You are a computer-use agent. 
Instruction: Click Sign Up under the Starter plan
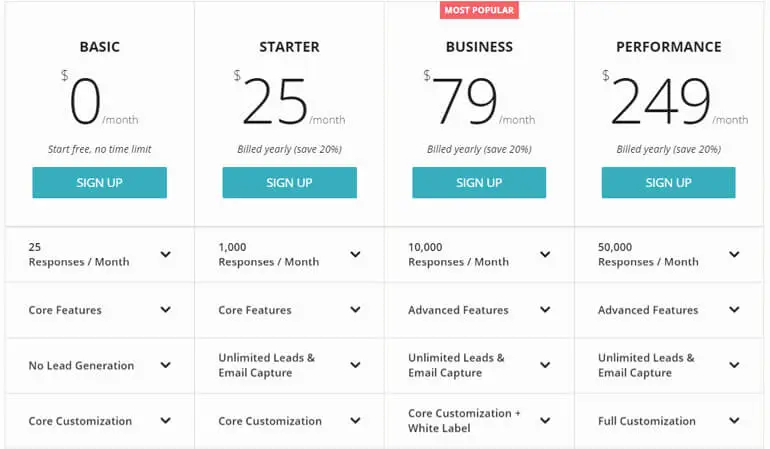tap(289, 182)
